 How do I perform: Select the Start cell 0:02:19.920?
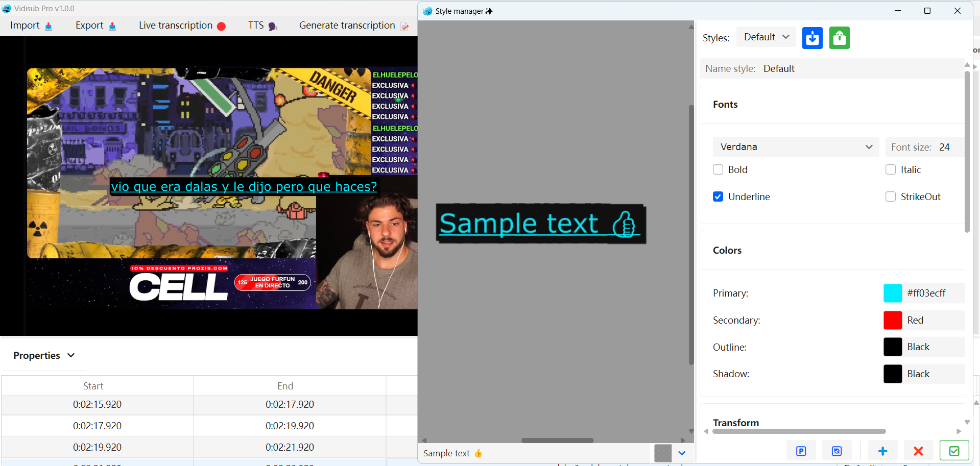(97, 448)
